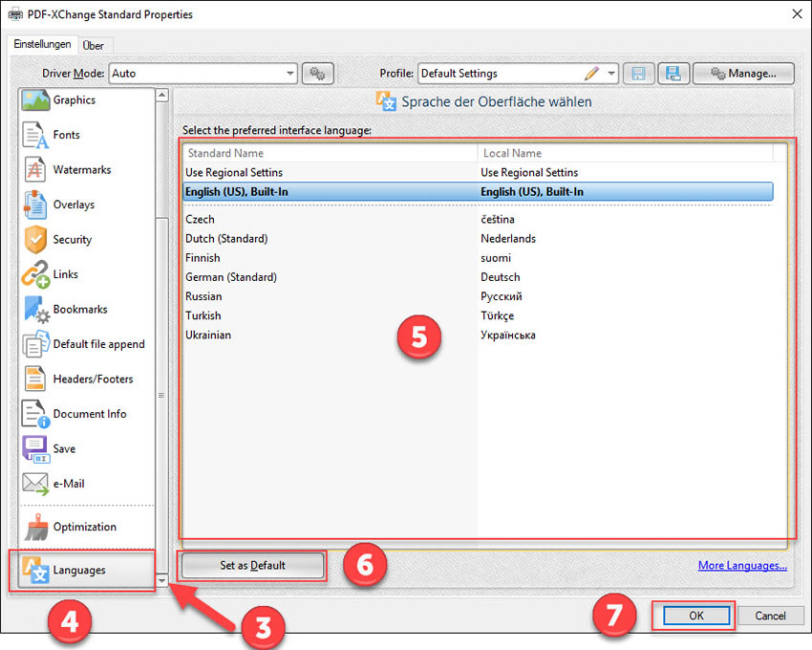Close the Properties dialog window

(x=797, y=14)
